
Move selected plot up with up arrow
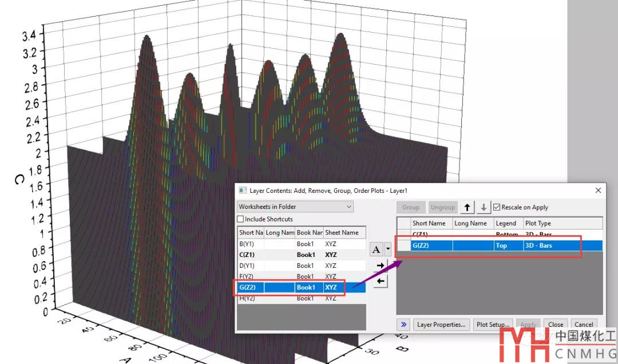468,207
